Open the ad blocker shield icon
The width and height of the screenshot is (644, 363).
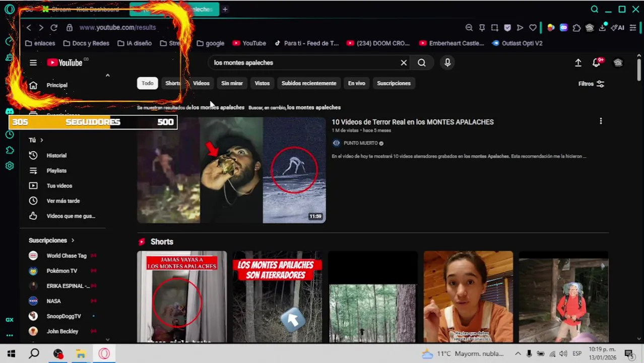tap(507, 28)
